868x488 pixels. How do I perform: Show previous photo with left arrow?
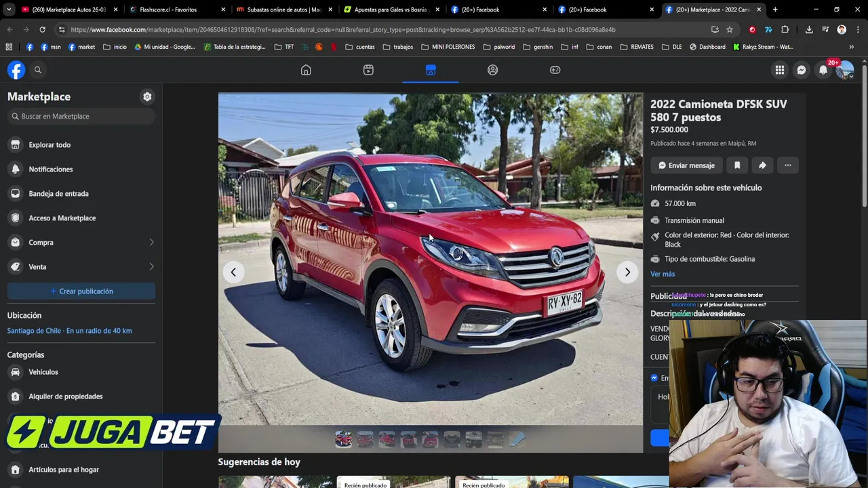[x=233, y=272]
